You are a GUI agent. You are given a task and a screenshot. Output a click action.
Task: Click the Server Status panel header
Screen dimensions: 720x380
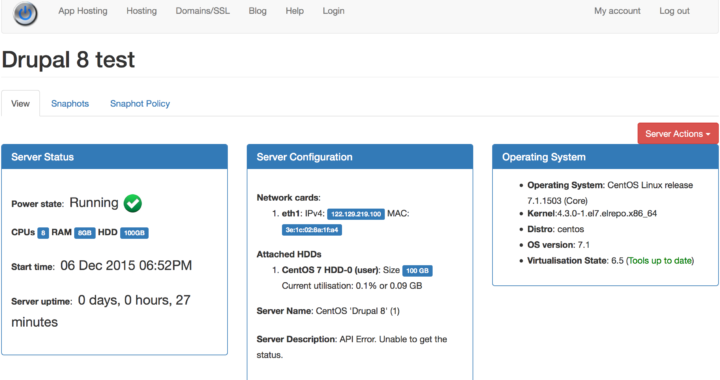114,157
